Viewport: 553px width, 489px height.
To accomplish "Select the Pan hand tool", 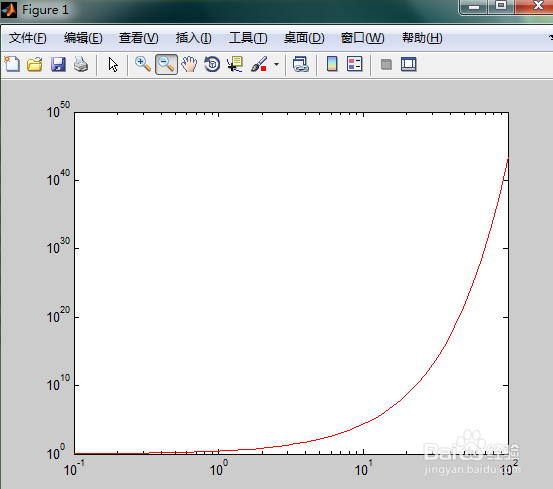I will click(189, 65).
